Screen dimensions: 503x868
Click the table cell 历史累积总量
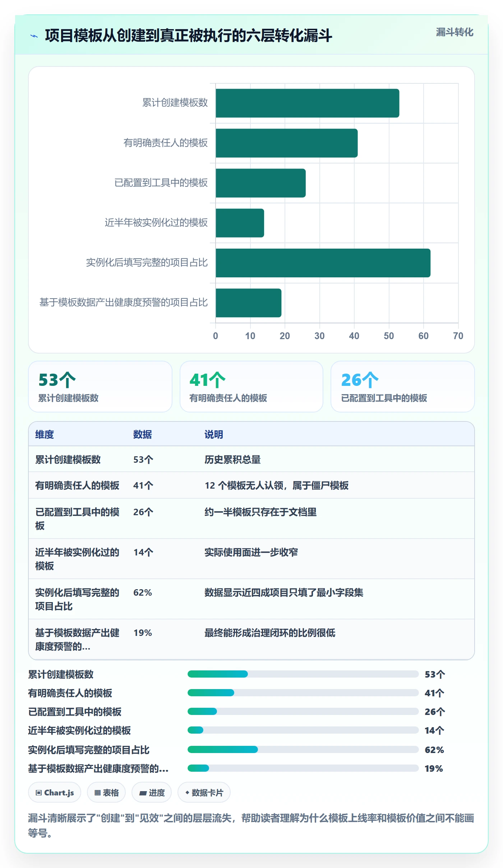click(233, 460)
